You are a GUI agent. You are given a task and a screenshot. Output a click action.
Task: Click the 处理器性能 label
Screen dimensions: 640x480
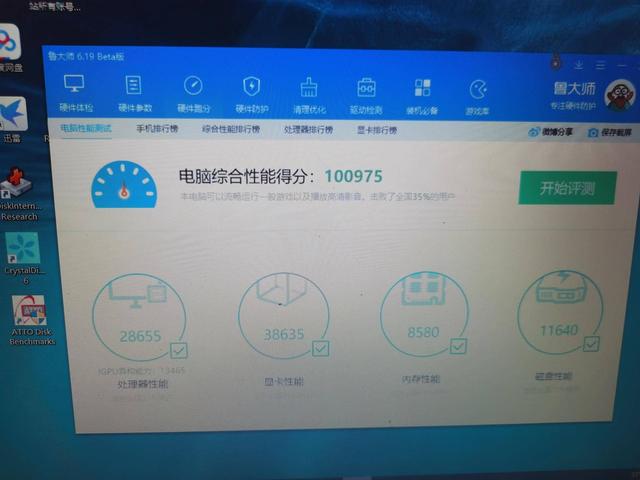tap(142, 384)
